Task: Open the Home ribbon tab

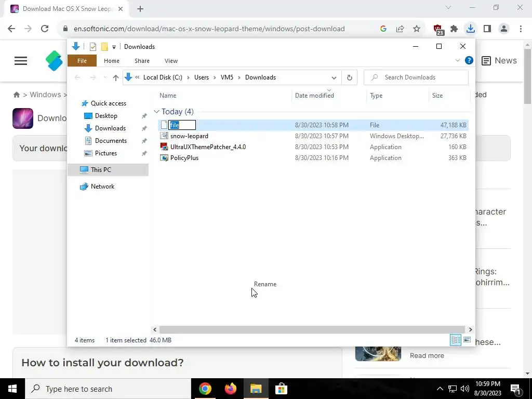Action: 112,61
